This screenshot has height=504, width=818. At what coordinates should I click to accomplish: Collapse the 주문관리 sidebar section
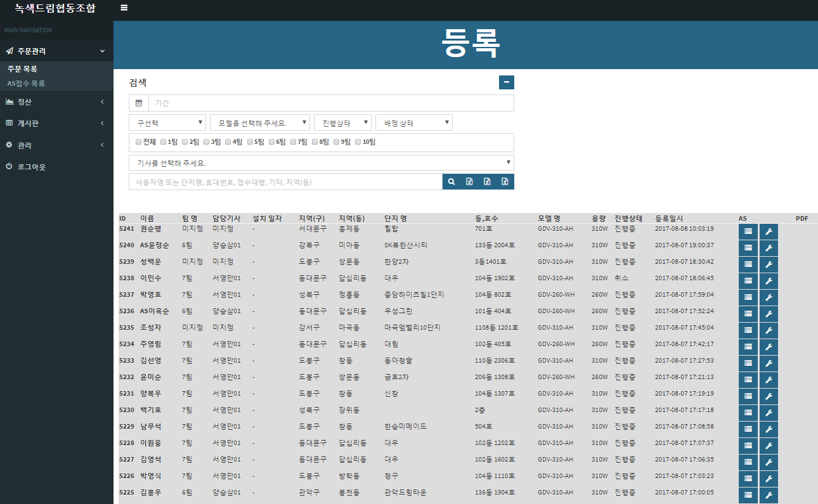point(56,51)
